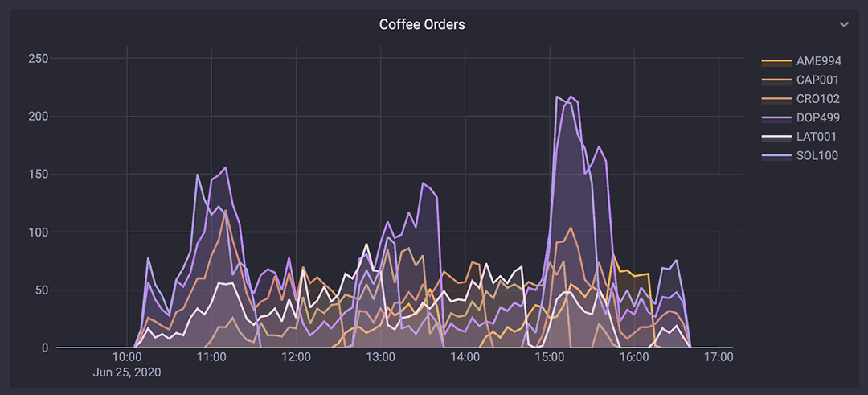Click the Jun 25, 2020 date label
The image size is (868, 395).
[127, 372]
